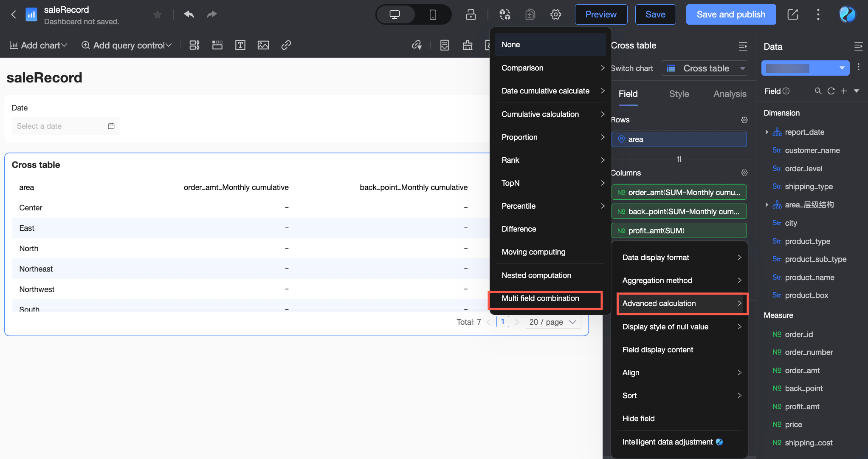Open the 20 / page size dropdown
This screenshot has height=459, width=868.
pyautogui.click(x=552, y=322)
